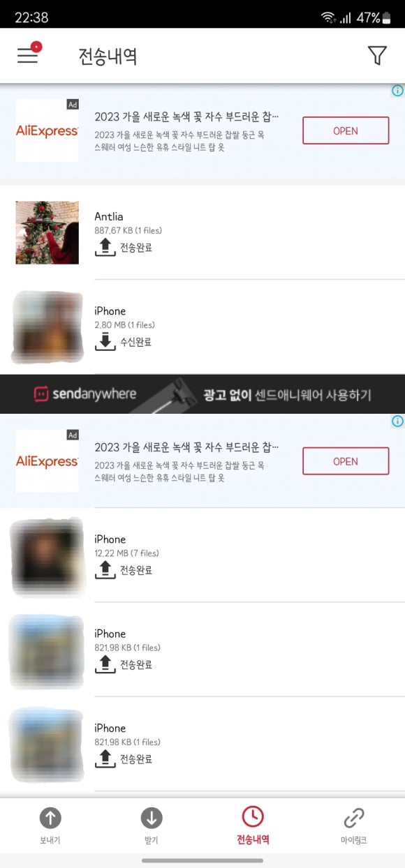Tap the upload icon under Antlia

coord(105,247)
